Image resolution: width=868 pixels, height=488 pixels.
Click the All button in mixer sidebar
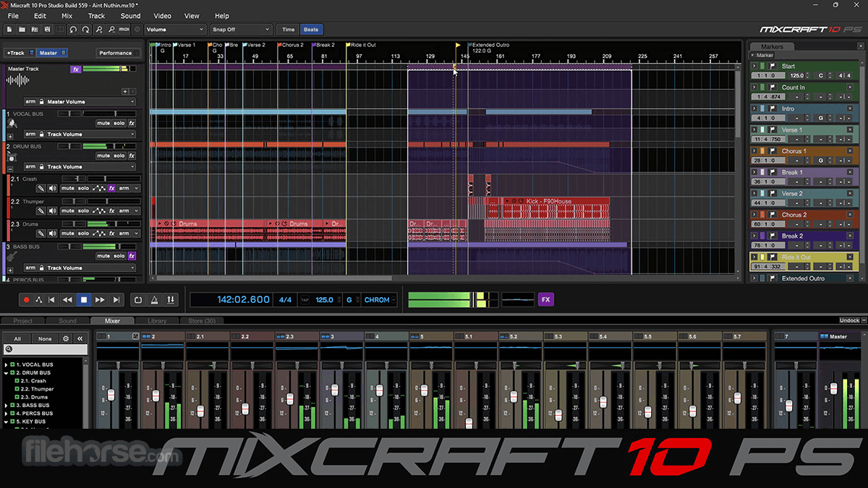pos(17,338)
